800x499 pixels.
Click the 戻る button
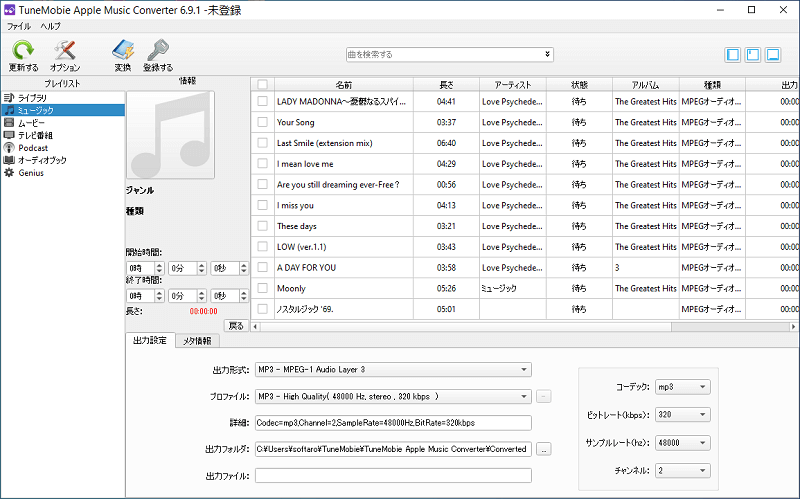(x=236, y=326)
